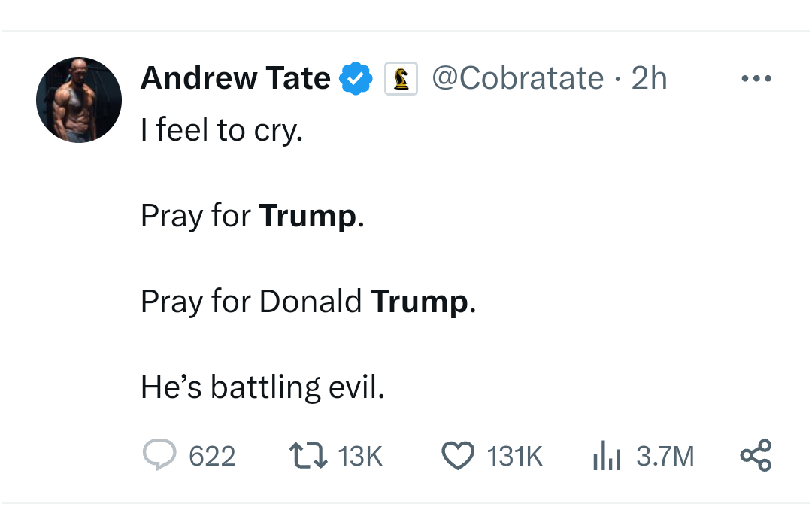
Task: Click the 622 replies count
Action: click(212, 456)
